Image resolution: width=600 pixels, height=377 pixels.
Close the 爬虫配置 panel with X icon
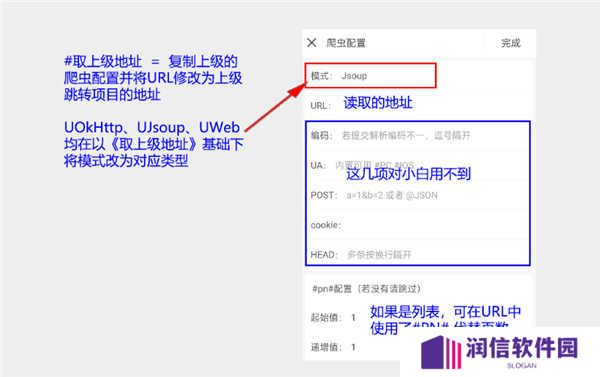click(x=312, y=42)
